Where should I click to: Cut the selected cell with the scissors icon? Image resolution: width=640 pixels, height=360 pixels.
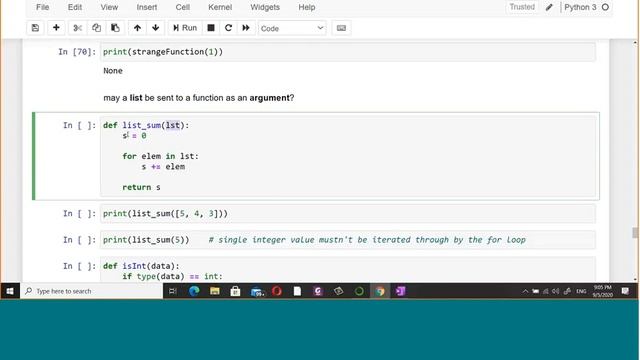[x=77, y=28]
